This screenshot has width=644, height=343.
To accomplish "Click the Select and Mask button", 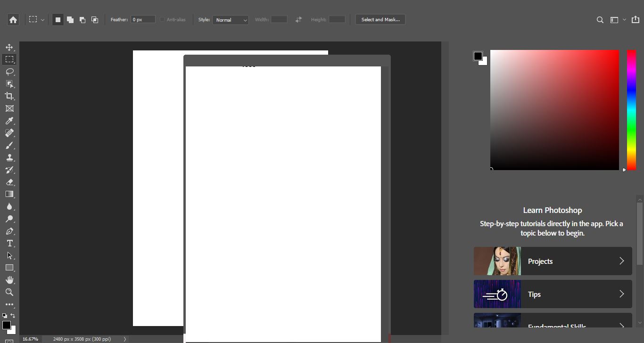I will click(x=380, y=19).
